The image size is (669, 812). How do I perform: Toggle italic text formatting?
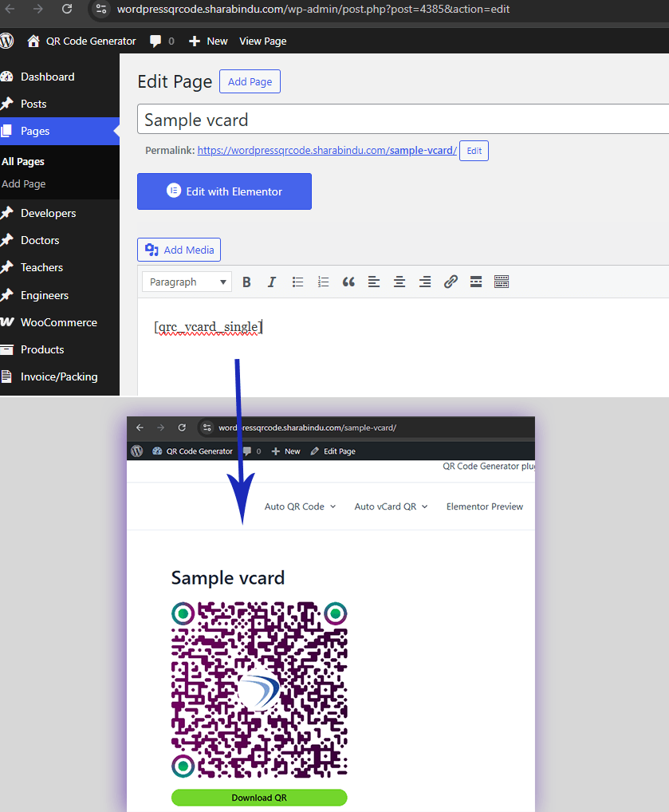tap(272, 282)
